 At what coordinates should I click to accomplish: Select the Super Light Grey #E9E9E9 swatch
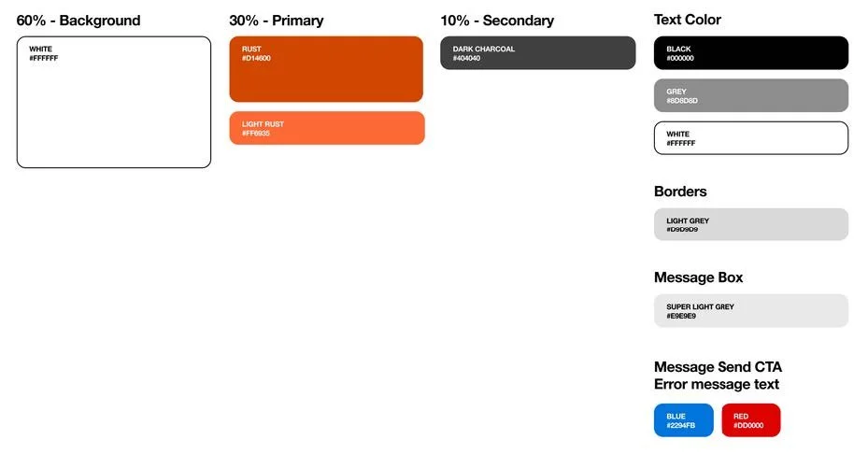pyautogui.click(x=751, y=310)
